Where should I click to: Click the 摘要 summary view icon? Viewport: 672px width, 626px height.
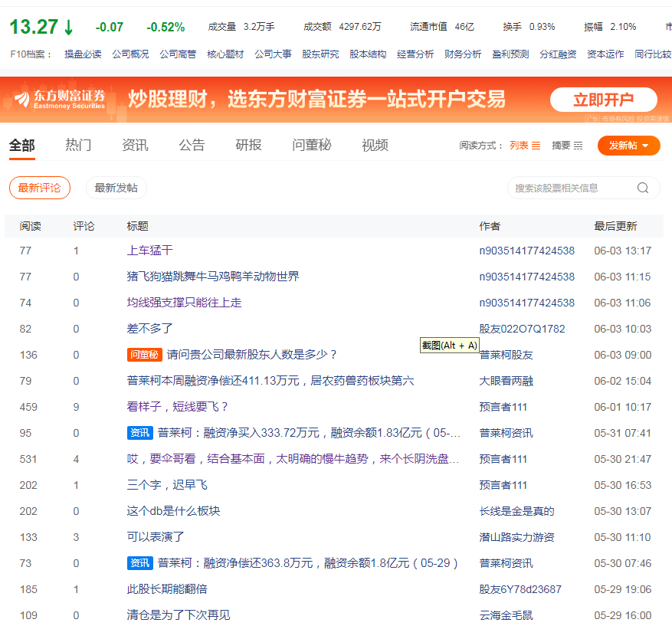578,146
